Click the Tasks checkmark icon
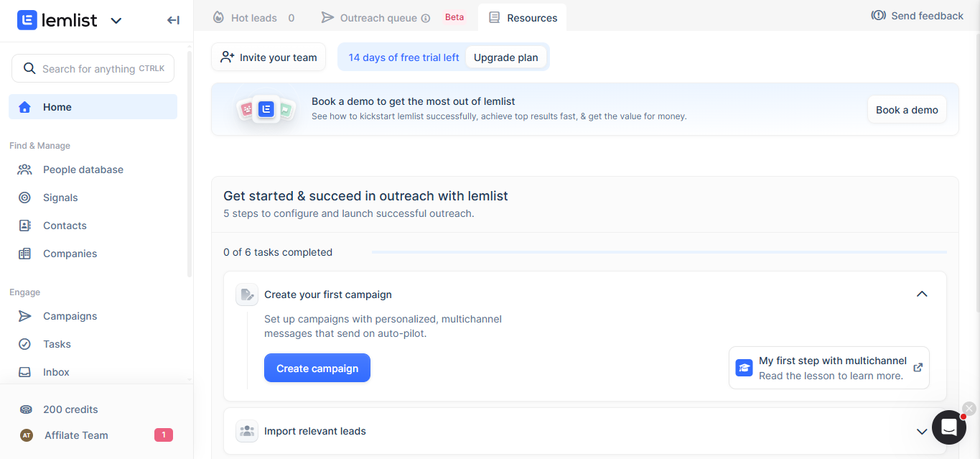The width and height of the screenshot is (980, 459). 24,344
